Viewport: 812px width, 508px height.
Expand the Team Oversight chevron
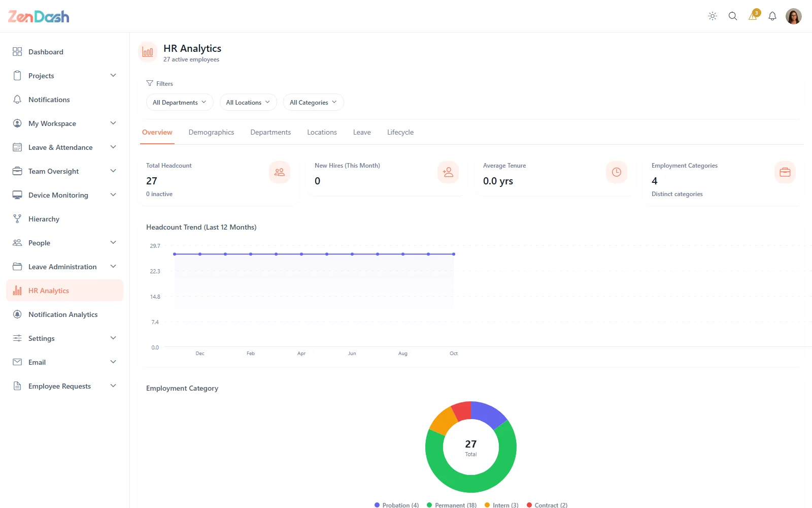point(113,171)
